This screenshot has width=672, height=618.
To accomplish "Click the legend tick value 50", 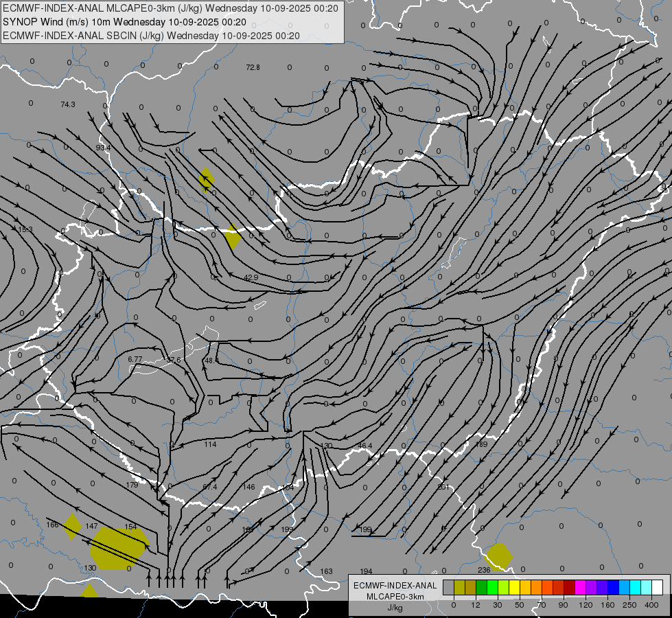I will [519, 605].
